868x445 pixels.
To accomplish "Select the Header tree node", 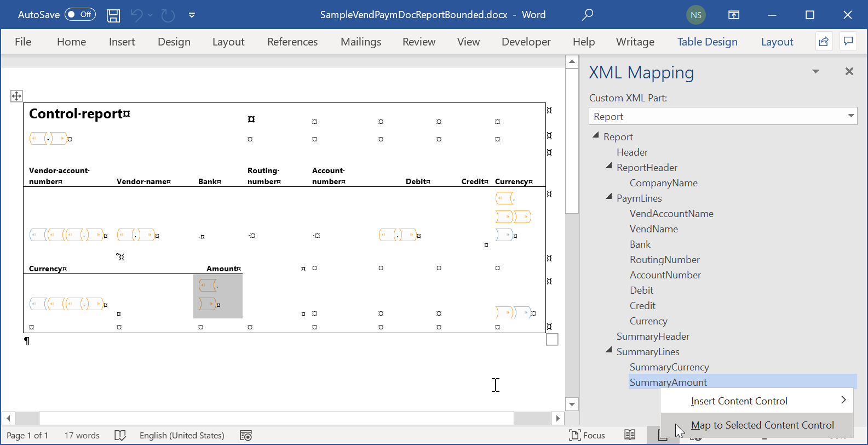I will [x=632, y=152].
